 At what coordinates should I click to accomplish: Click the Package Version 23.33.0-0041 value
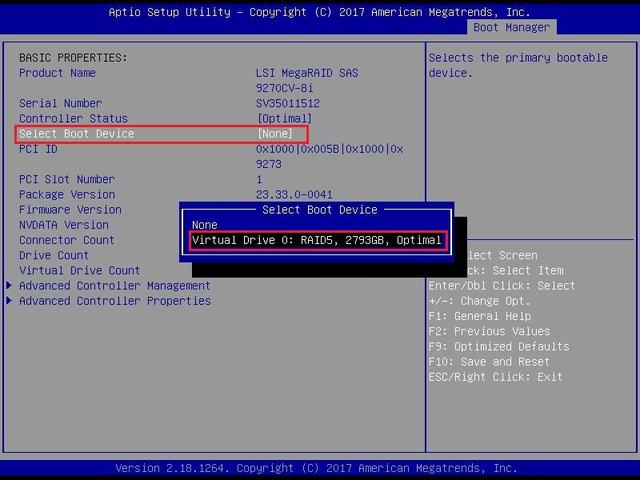(294, 195)
